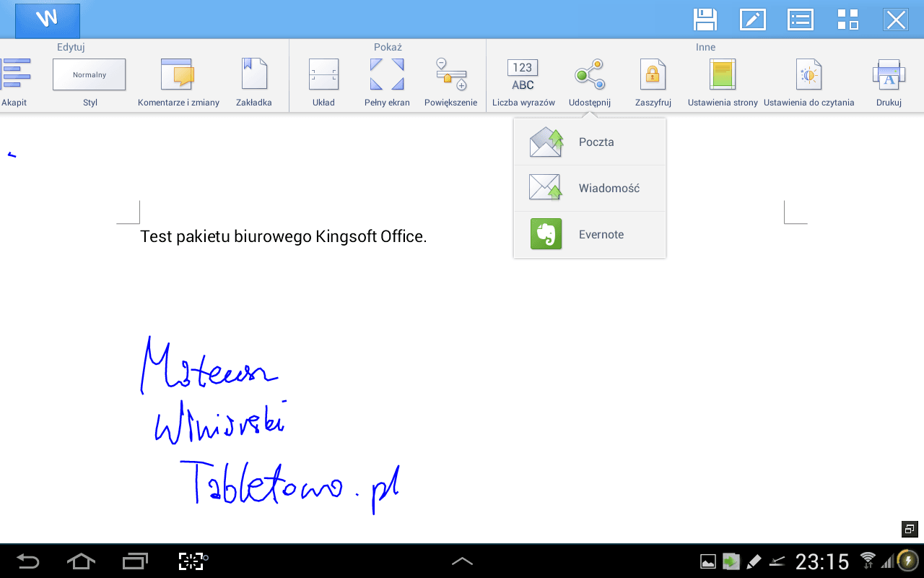
Task: Encrypt the document with Zaszyfruj
Action: tap(653, 82)
